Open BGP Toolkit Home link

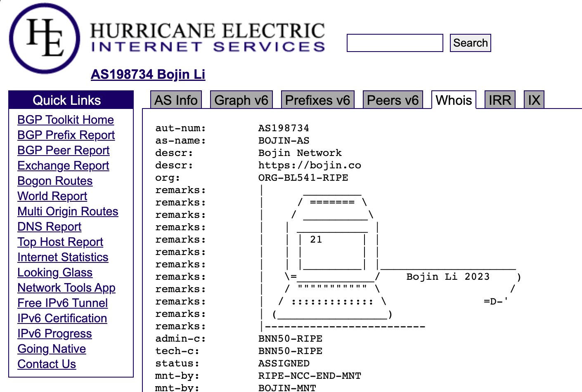[x=66, y=120]
